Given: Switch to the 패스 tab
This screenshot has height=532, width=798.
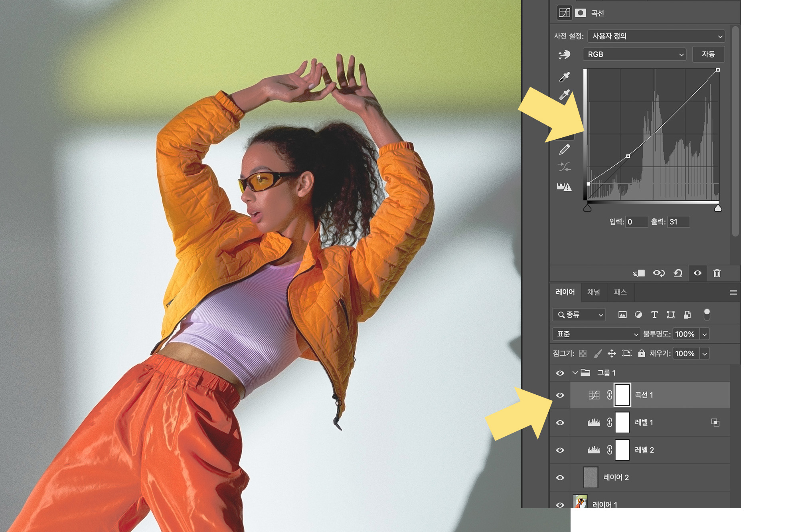Looking at the screenshot, I should tap(620, 292).
